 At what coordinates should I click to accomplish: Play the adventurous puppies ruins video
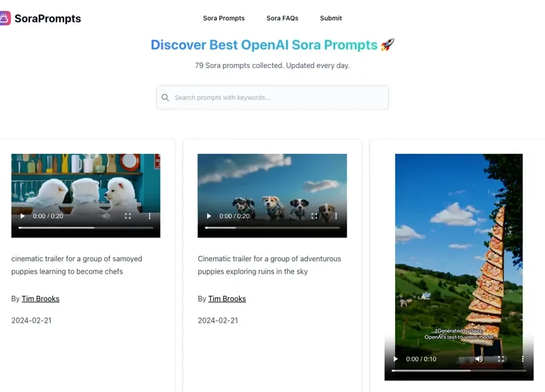pyautogui.click(x=209, y=216)
